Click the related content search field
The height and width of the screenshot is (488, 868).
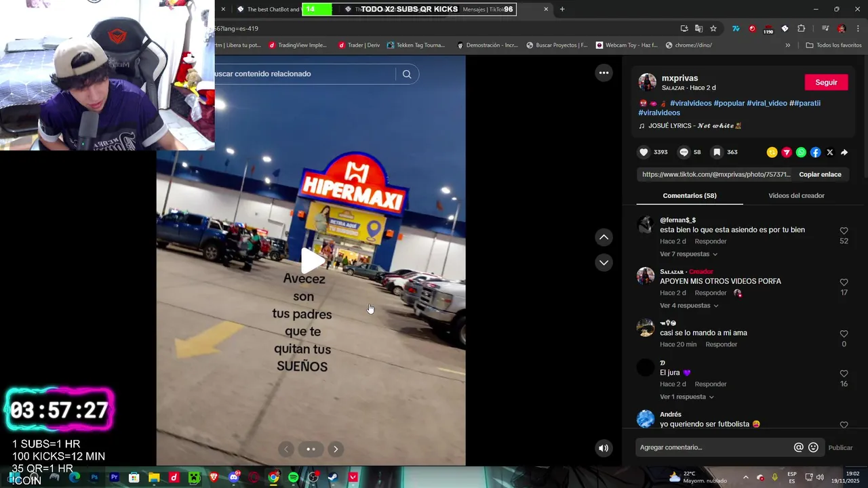(x=304, y=74)
